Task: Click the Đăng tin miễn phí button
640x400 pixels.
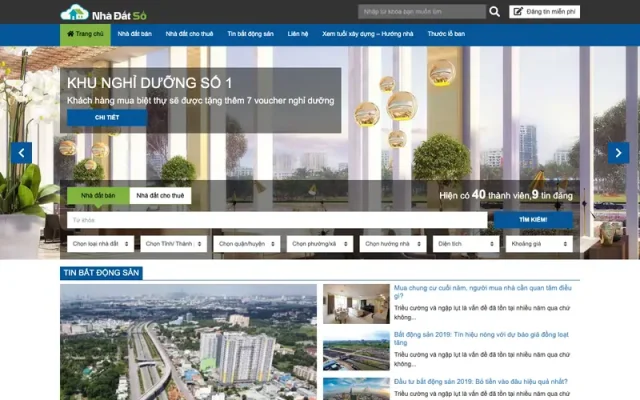Action: pyautogui.click(x=544, y=11)
